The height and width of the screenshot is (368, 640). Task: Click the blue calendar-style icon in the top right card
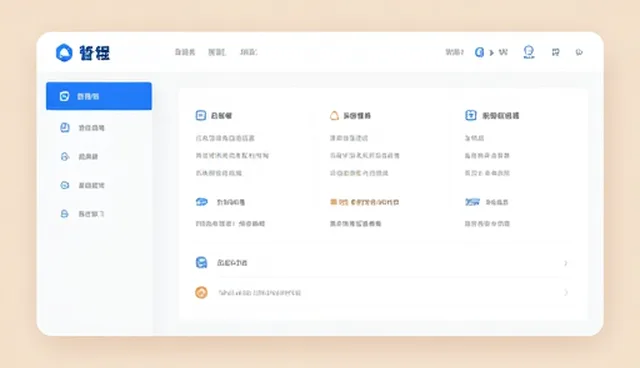coord(471,115)
